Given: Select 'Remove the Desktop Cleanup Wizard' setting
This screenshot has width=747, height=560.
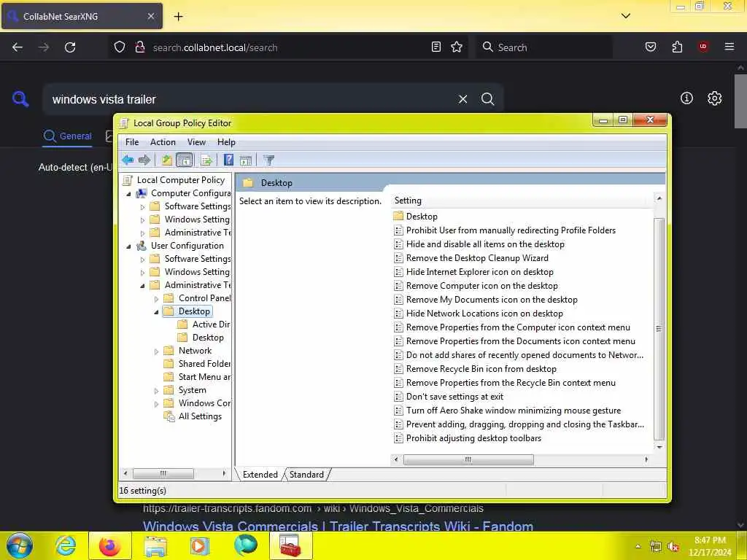Looking at the screenshot, I should (471, 257).
